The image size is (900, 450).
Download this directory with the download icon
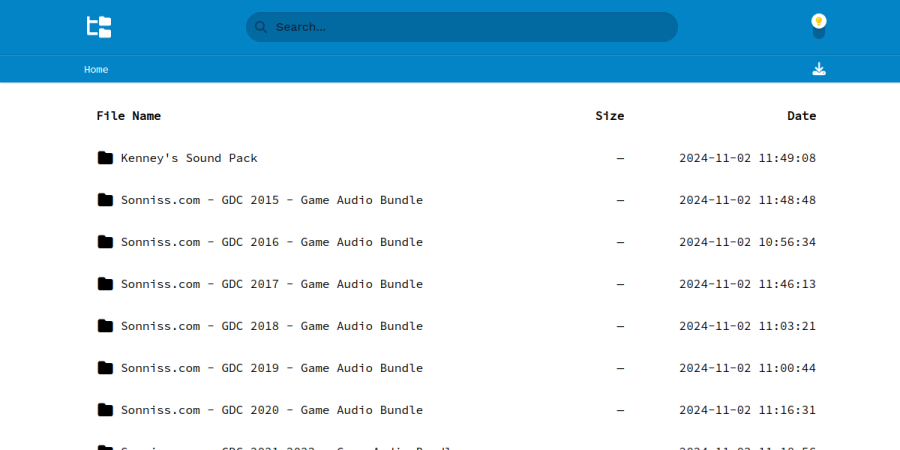tap(818, 69)
